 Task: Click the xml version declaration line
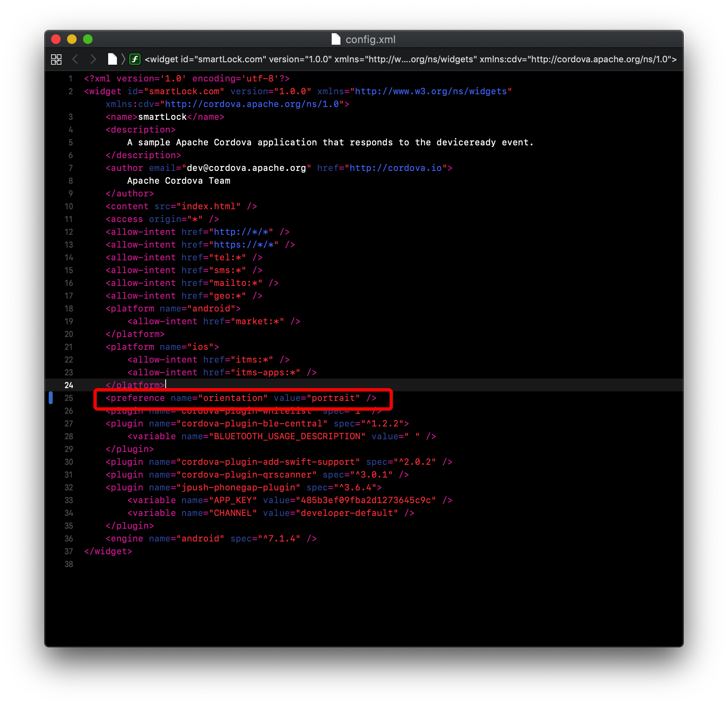click(x=187, y=79)
